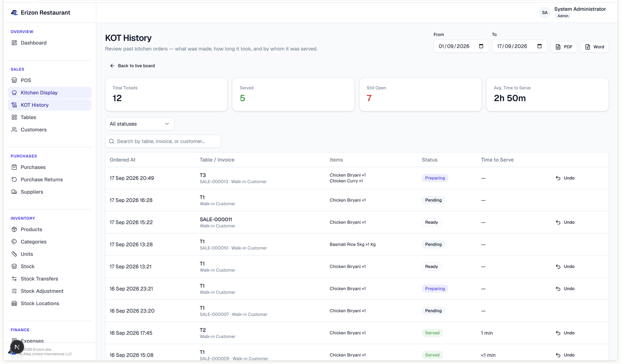Screen dimensions: 621x364
Task: Go to the Tables menu item
Action: pyautogui.click(x=49, y=117)
